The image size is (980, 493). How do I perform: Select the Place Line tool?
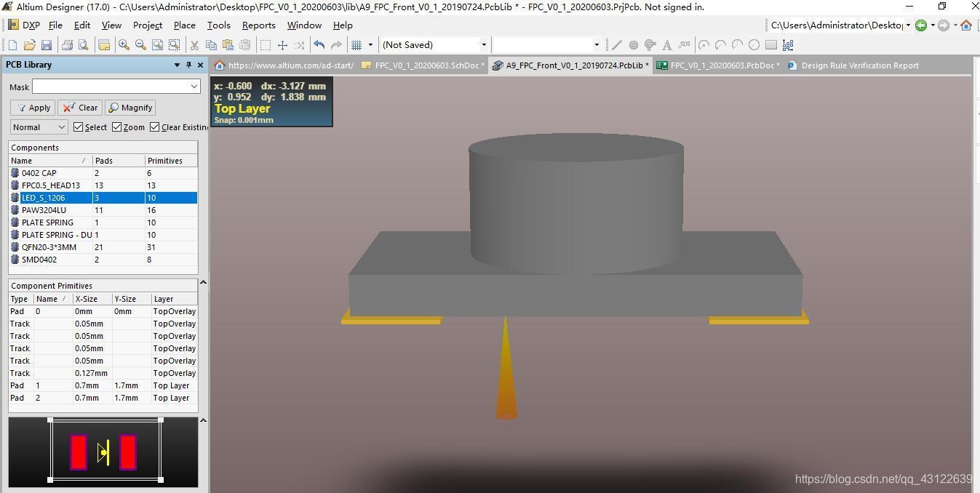(x=617, y=45)
